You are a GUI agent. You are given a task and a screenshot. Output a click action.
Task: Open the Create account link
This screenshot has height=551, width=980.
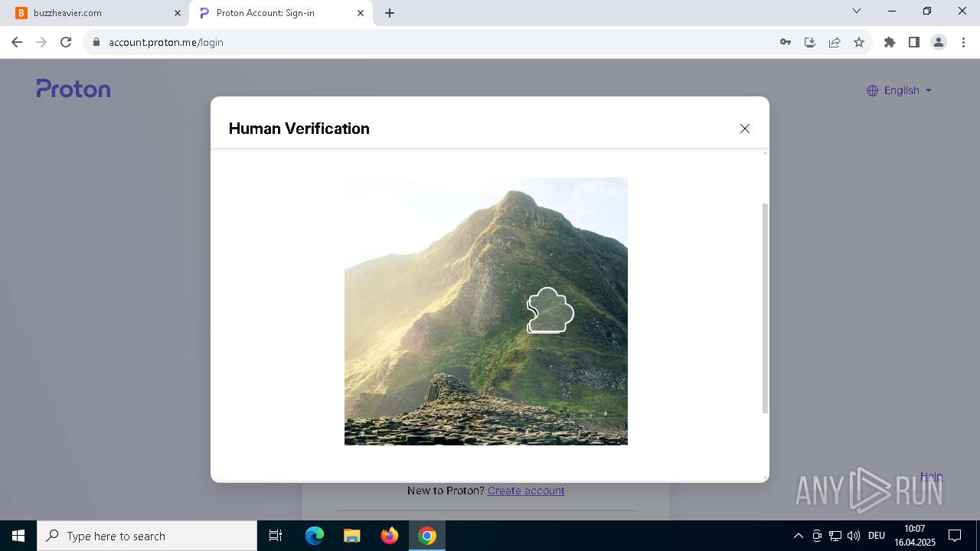[526, 491]
